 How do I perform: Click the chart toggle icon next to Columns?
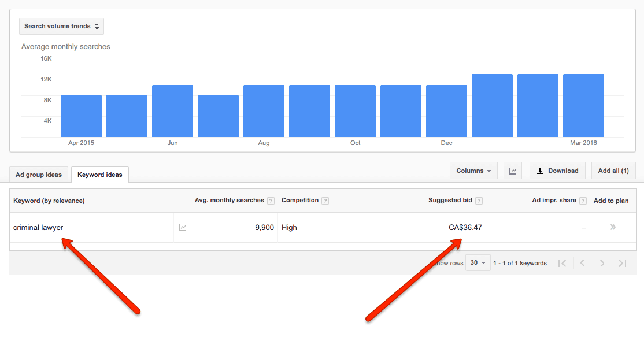(x=513, y=170)
